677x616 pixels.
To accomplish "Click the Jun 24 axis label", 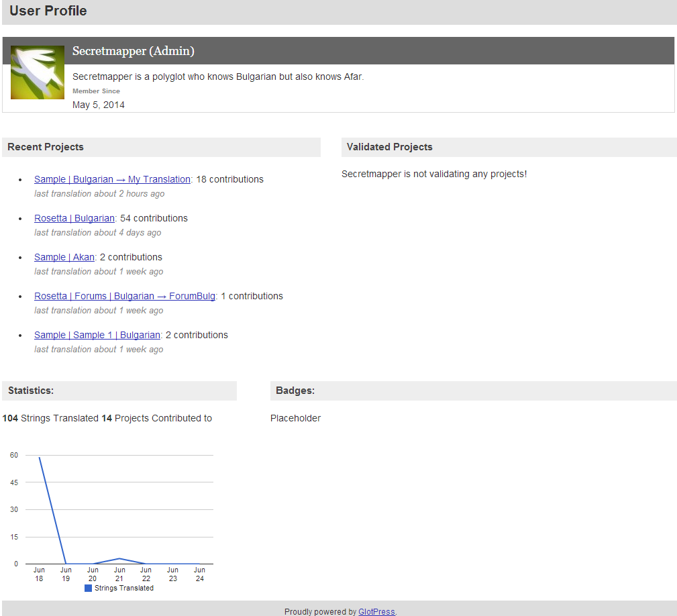I will pos(199,574).
